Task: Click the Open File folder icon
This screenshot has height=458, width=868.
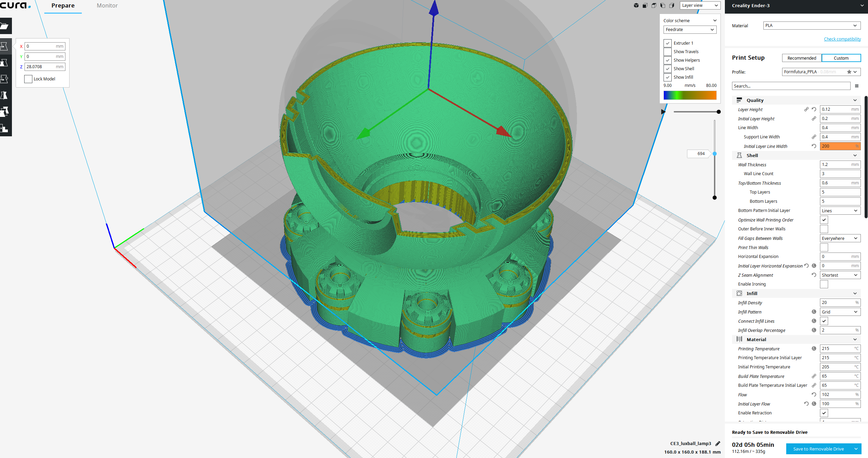Action: [x=4, y=26]
